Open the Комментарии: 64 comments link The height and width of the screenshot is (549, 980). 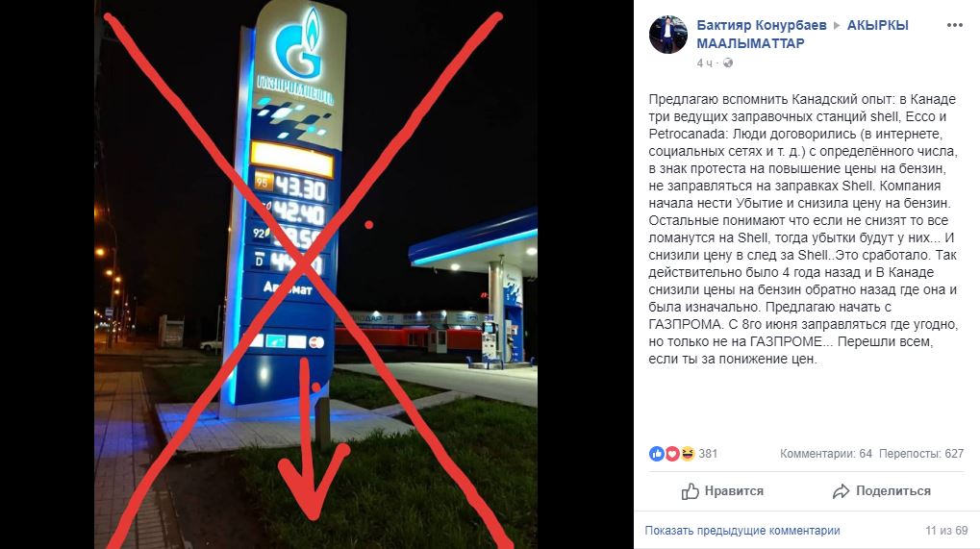pyautogui.click(x=825, y=454)
